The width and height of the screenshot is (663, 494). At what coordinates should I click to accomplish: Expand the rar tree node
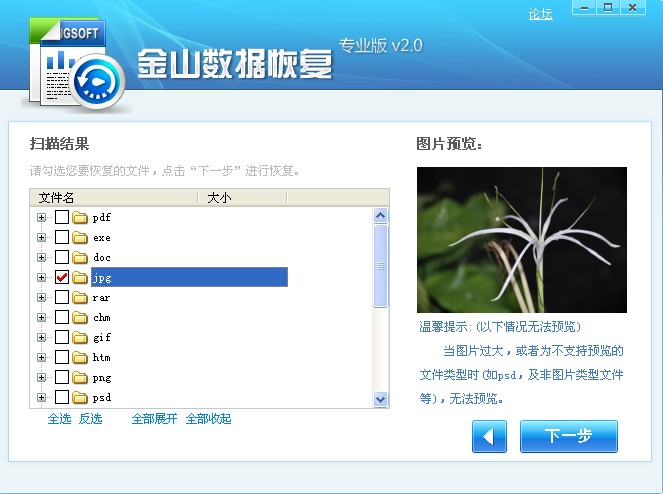[41, 298]
